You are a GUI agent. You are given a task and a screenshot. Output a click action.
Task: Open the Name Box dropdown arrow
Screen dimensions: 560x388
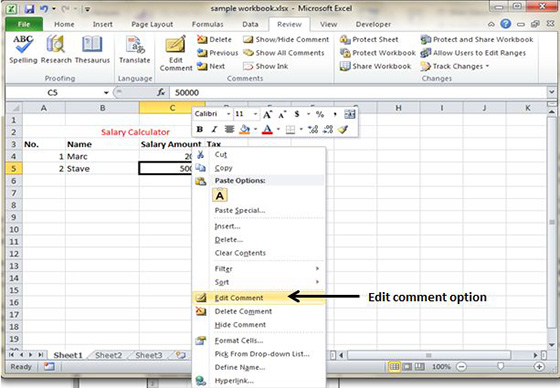[x=106, y=93]
